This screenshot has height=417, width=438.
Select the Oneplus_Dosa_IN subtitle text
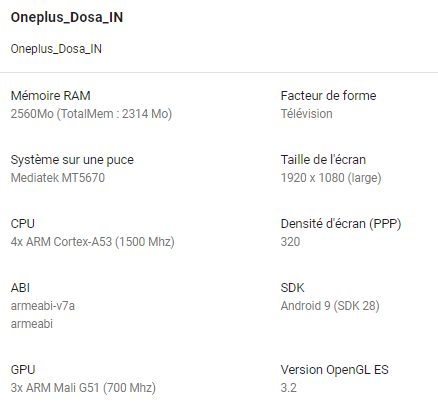[56, 49]
